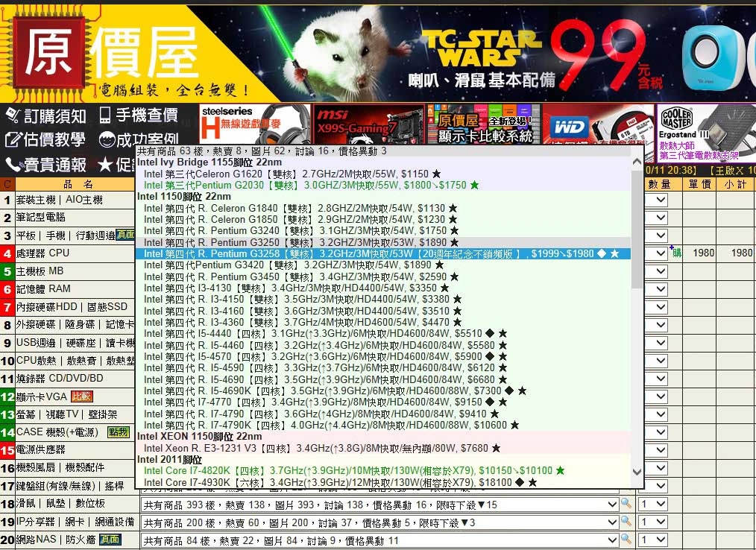Click down arrow of the CPU list scrollbar
Screen dimensions: 756x550
click(x=637, y=472)
